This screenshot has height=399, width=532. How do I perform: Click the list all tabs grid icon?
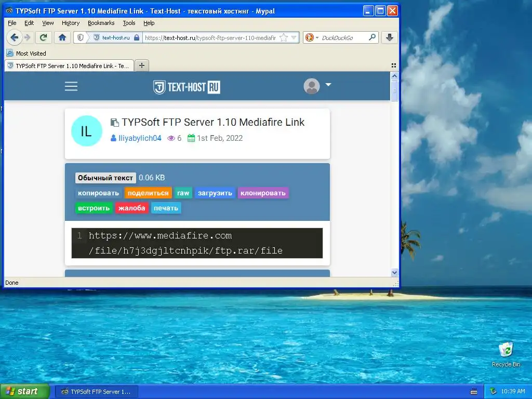tap(394, 65)
